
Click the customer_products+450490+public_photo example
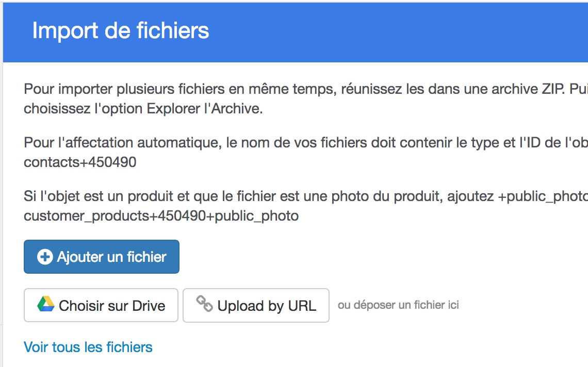pos(161,216)
